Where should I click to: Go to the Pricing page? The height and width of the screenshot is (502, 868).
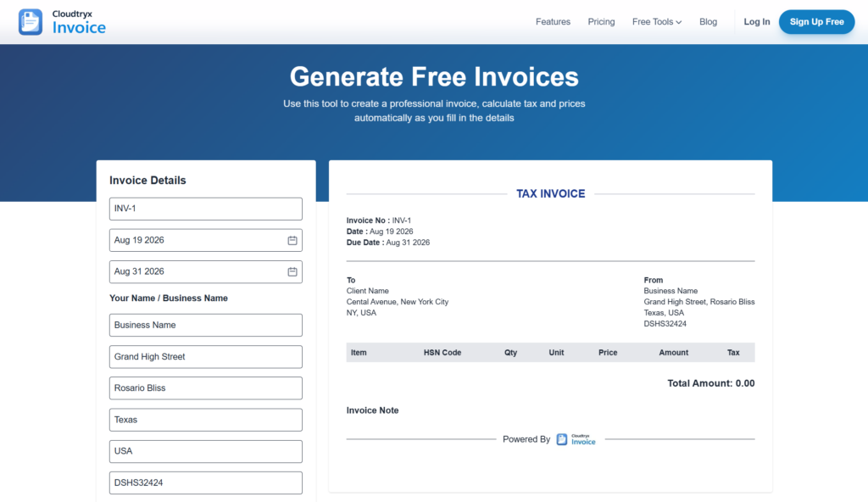point(601,22)
